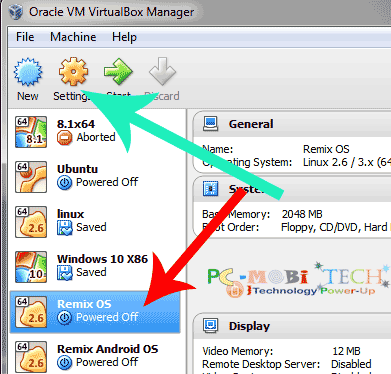Select Windows 10 X86 virtual machine name

pyautogui.click(x=102, y=259)
